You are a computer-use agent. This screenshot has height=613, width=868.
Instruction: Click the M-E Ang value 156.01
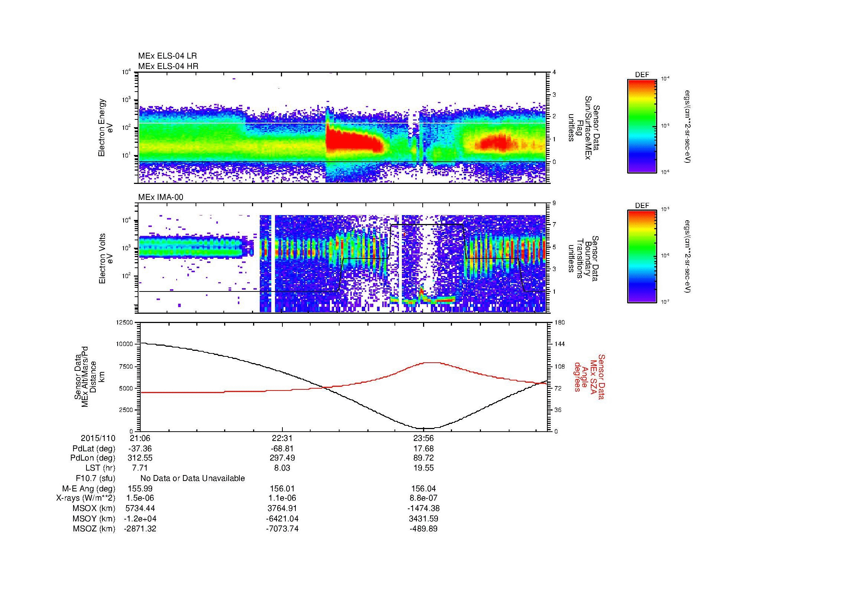pyautogui.click(x=282, y=489)
